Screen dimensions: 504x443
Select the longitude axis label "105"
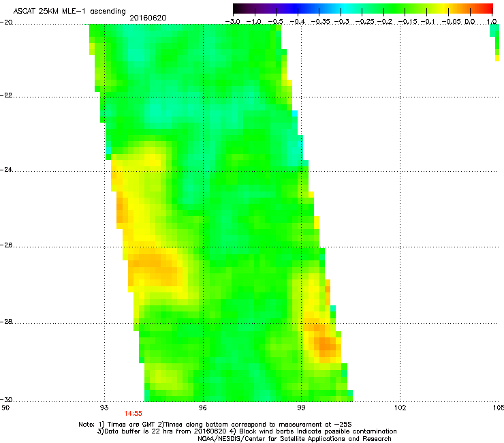pos(499,408)
